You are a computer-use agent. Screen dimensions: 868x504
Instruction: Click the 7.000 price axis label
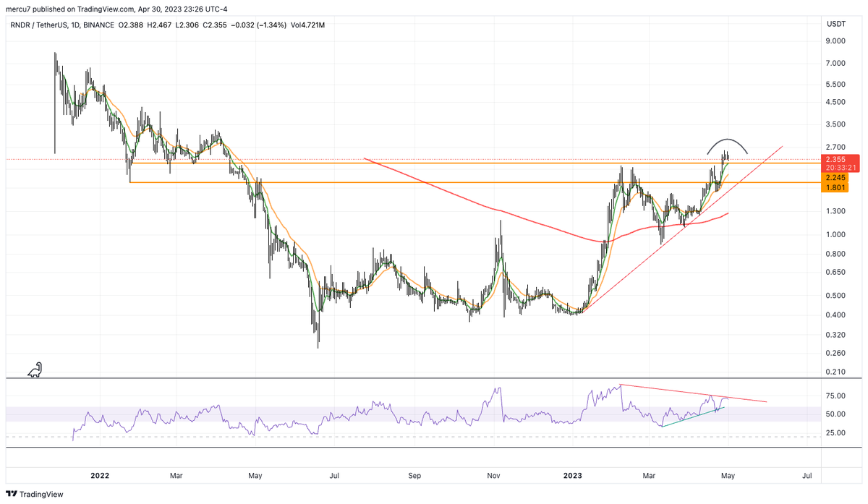click(836, 64)
